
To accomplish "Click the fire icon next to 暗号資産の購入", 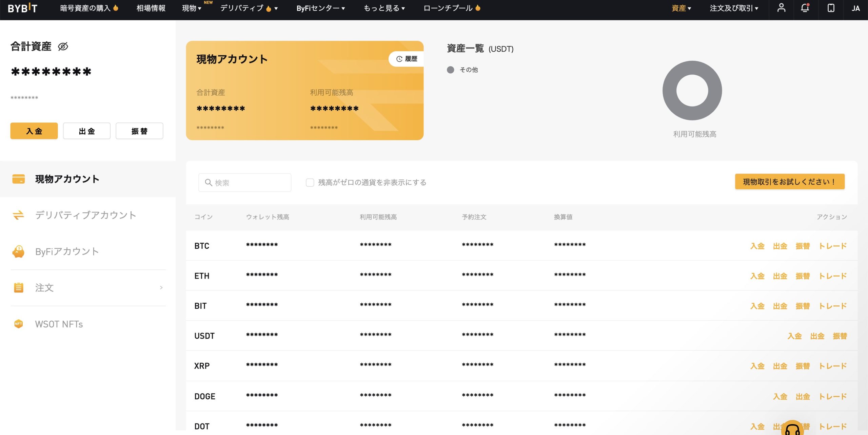I will pos(116,7).
